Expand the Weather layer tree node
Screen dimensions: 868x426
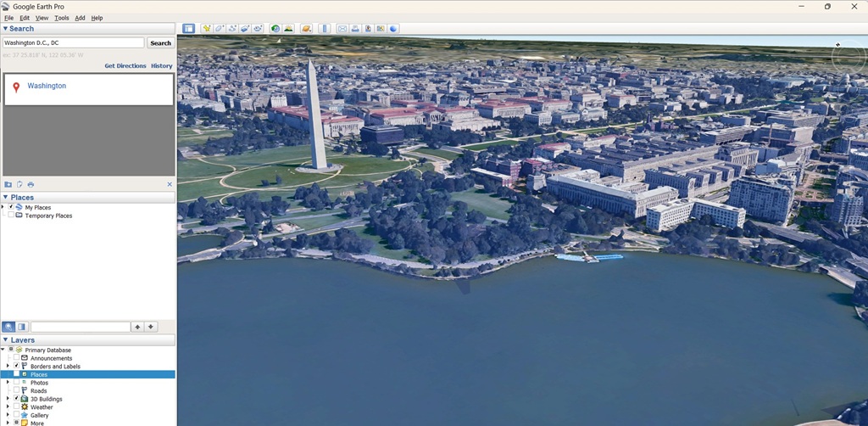tap(8, 407)
